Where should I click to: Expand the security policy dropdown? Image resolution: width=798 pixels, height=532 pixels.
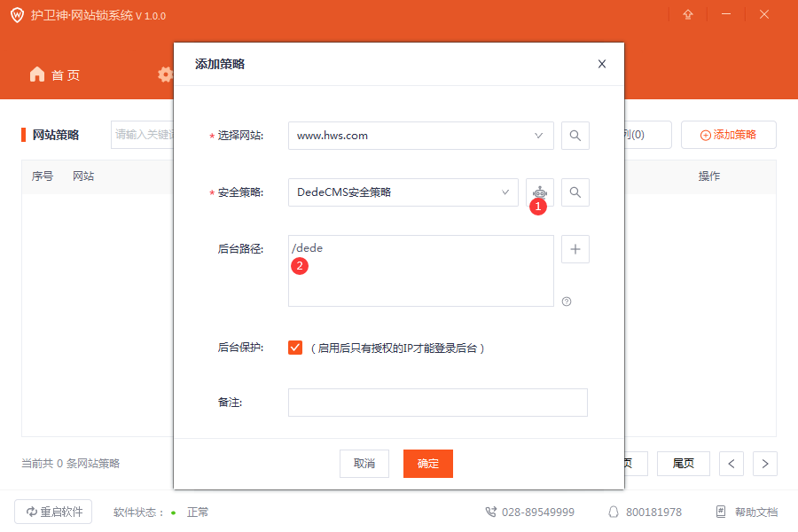[x=403, y=192]
